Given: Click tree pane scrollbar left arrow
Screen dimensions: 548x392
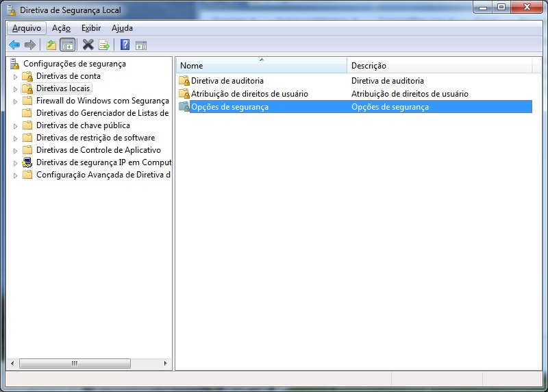Looking at the screenshot, I should 12,363.
